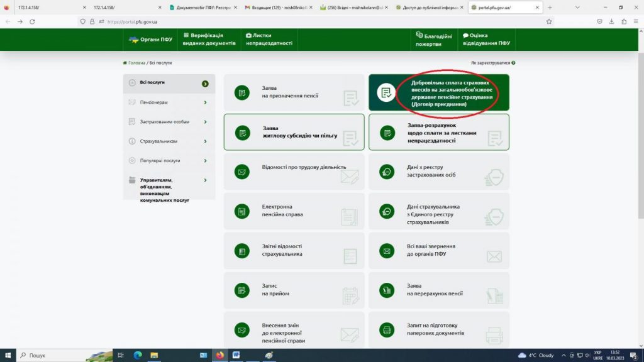This screenshot has width=644, height=362.
Task: Click the envelope icon beside Відомості про трудову діяльність
Action: [x=241, y=172]
